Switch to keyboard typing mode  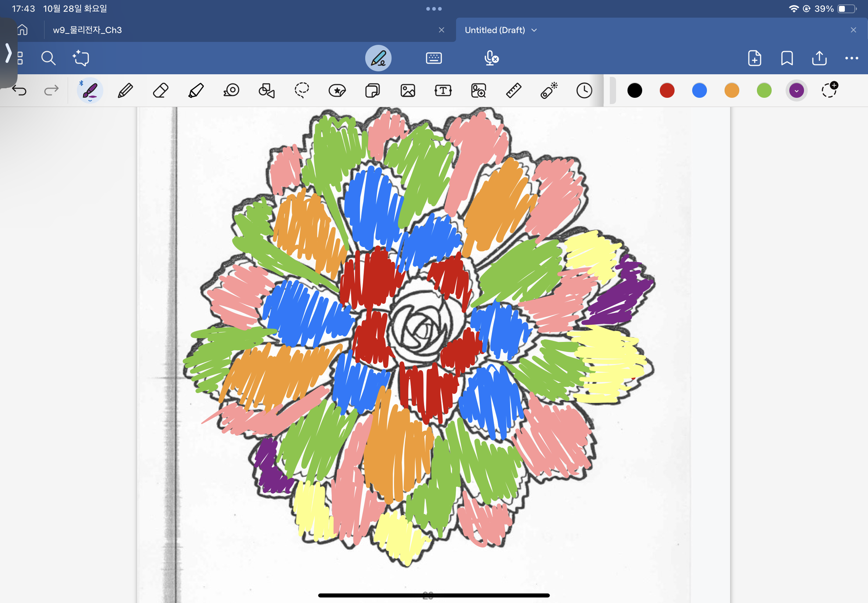(x=433, y=58)
